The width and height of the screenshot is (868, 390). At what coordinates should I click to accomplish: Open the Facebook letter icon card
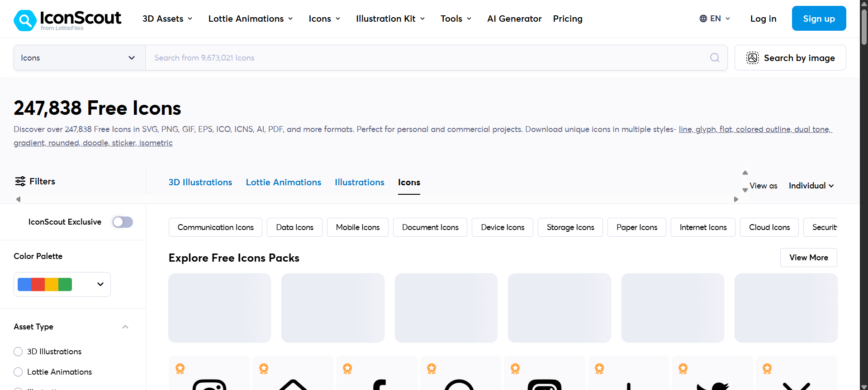377,373
